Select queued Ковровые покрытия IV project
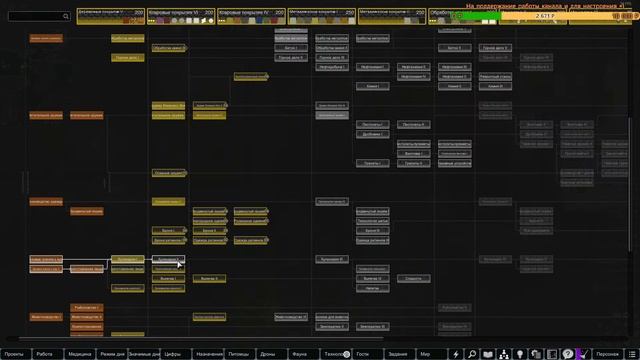The image size is (640, 360). [x=251, y=16]
